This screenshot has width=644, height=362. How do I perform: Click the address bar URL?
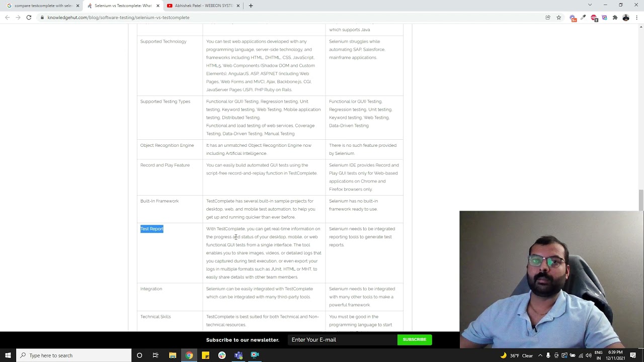[x=118, y=18]
